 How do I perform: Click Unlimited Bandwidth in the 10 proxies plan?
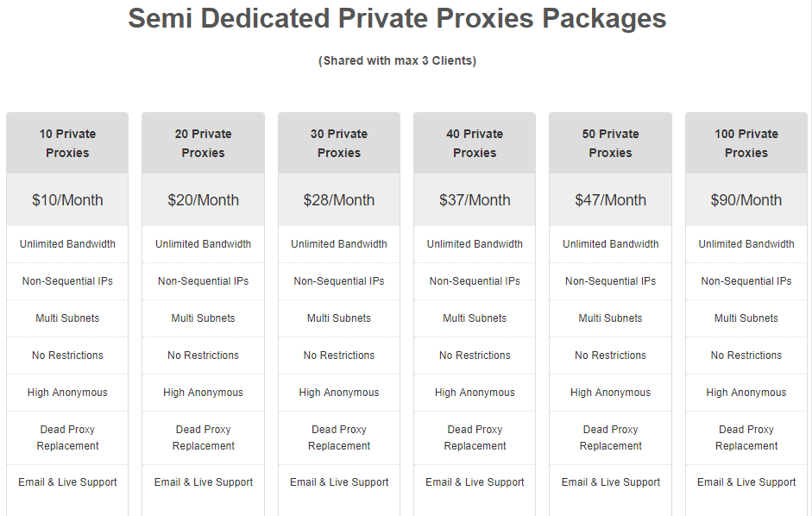[67, 244]
